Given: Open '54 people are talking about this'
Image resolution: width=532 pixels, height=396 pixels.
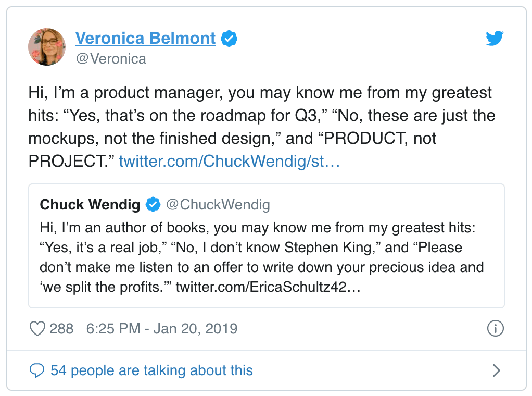Looking at the screenshot, I should pyautogui.click(x=151, y=370).
